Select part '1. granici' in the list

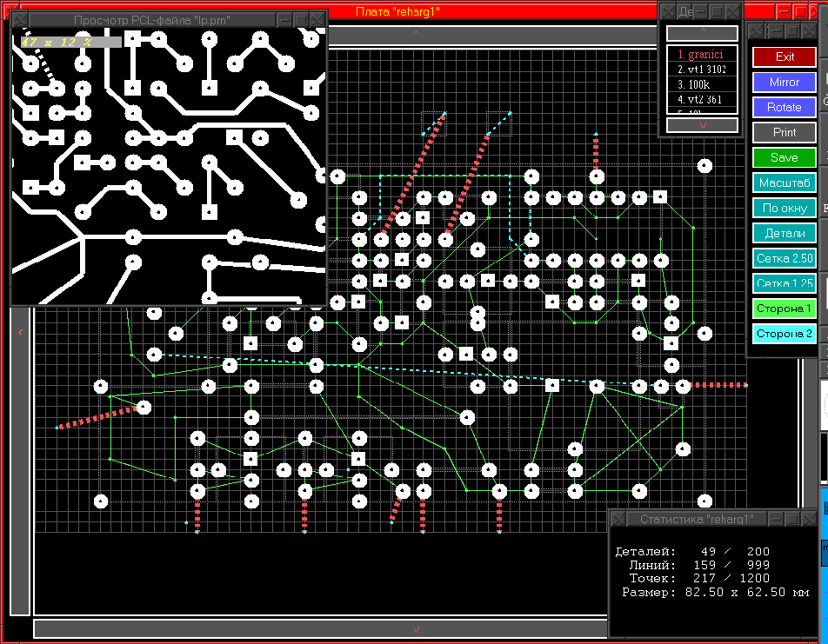[x=702, y=55]
